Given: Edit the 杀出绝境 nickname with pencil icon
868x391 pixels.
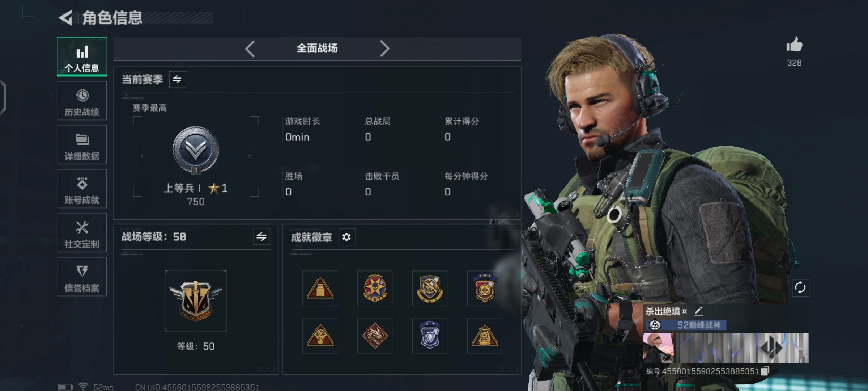Looking at the screenshot, I should (699, 311).
